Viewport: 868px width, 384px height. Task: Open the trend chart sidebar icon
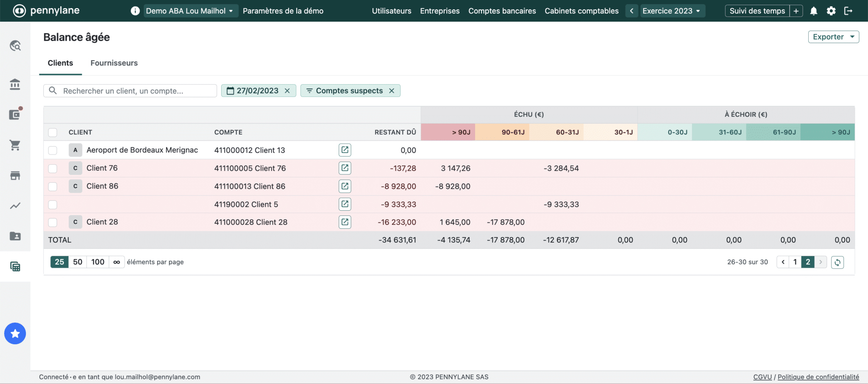(15, 206)
